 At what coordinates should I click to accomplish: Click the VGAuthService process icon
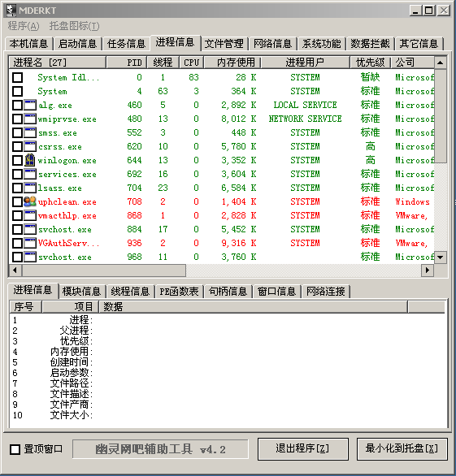pos(30,243)
